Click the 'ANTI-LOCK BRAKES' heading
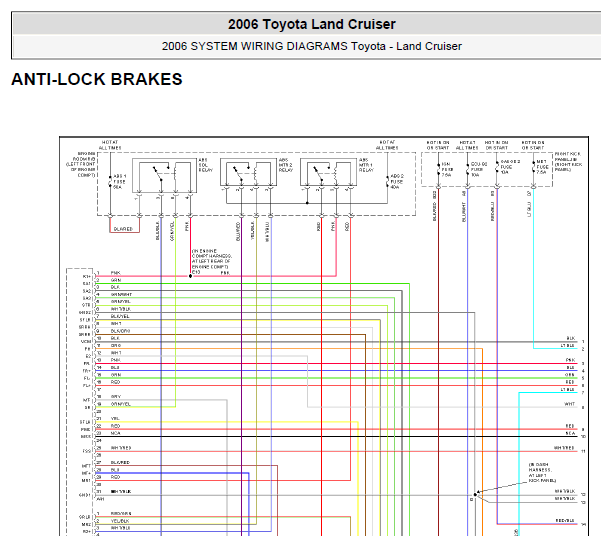Image resolution: width=601 pixels, height=536 pixels. point(97,79)
